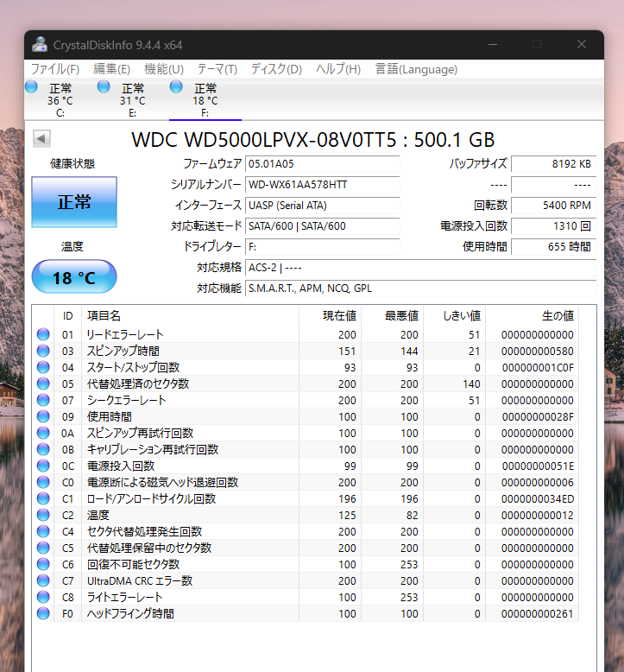Click status orb for C4 セクタ代替処理発生回数 row
624x672 pixels.
coord(43,531)
